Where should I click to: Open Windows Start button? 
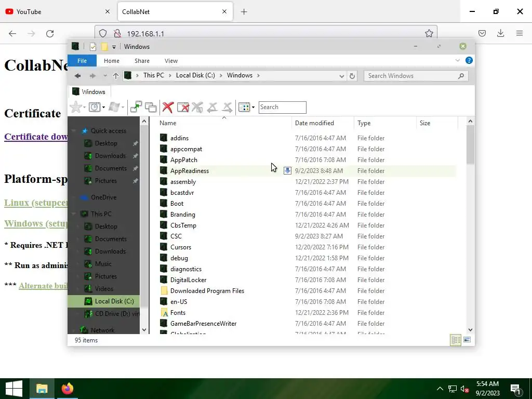point(14,389)
